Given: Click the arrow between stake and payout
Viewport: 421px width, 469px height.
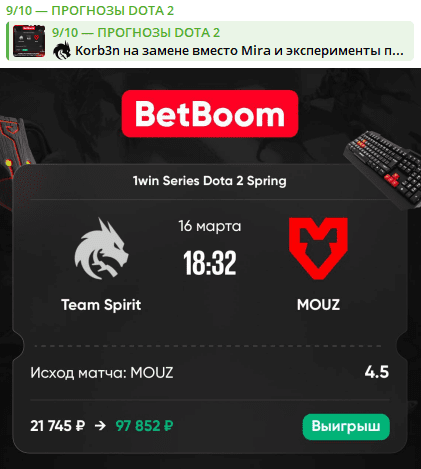Looking at the screenshot, I should click(100, 426).
